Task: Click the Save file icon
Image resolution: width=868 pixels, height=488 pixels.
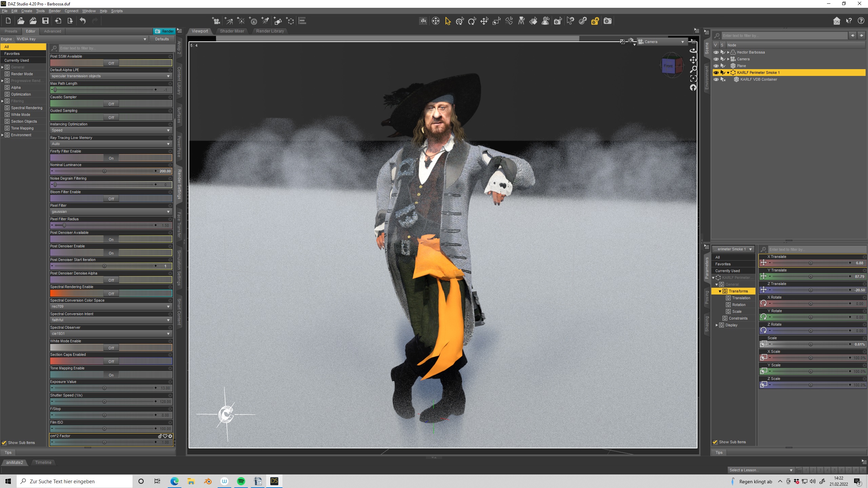Action: [x=45, y=21]
